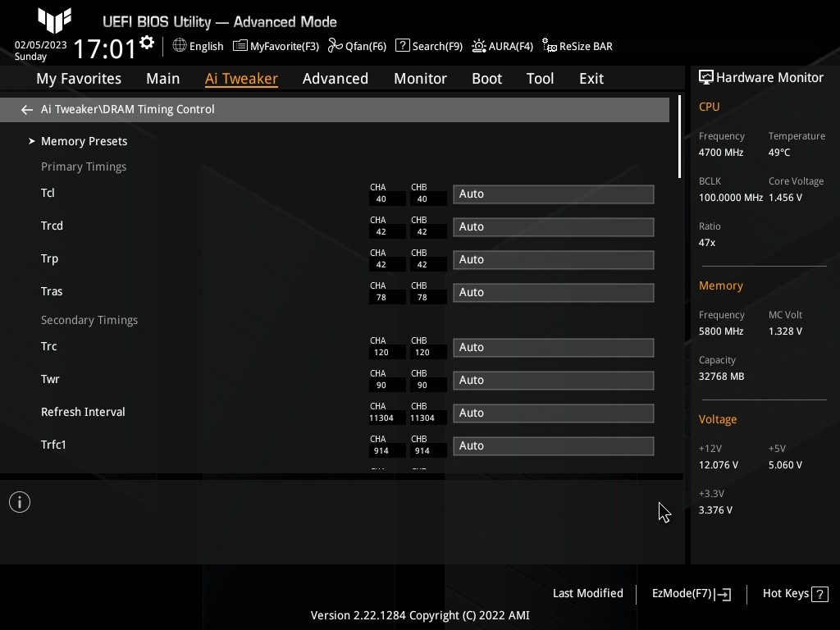The image size is (840, 630).
Task: Click the settings gear icon beside clock
Action: [x=147, y=43]
